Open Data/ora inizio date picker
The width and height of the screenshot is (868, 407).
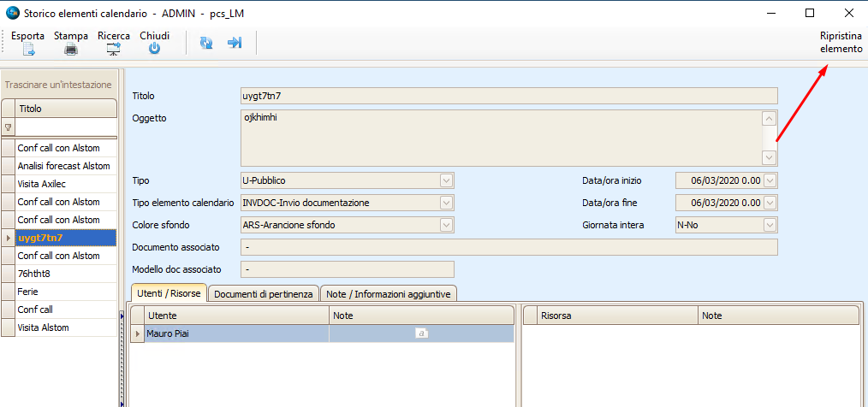point(770,180)
